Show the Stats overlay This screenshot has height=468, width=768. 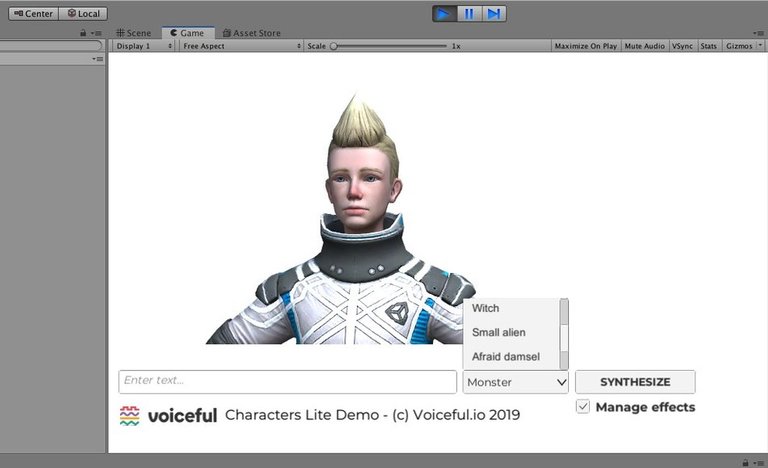(x=708, y=46)
